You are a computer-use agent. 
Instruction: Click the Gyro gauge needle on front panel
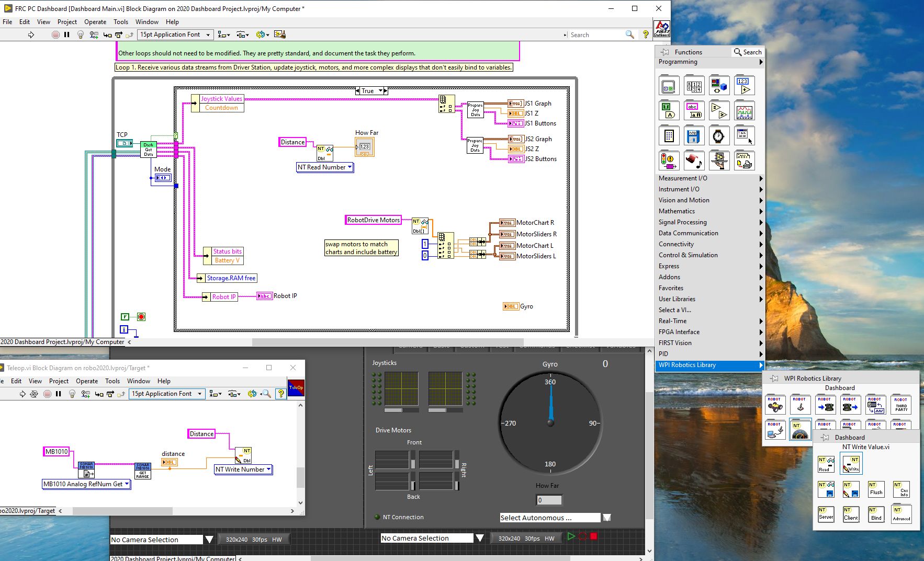(x=550, y=403)
